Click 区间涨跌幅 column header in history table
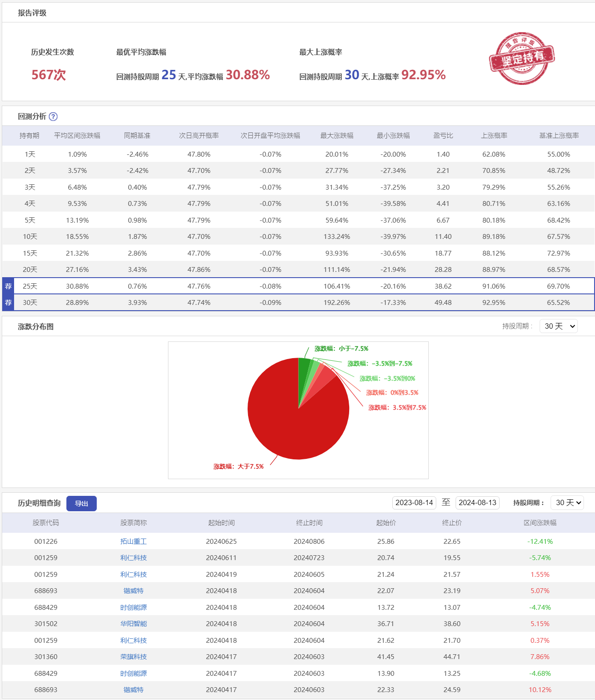Viewport: 595px width, 700px height. pyautogui.click(x=540, y=523)
